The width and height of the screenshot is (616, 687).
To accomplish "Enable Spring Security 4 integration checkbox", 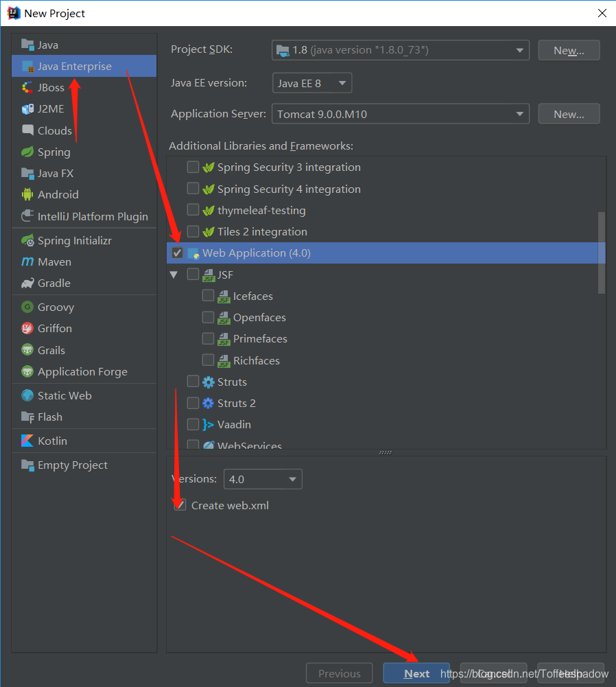I will [193, 189].
